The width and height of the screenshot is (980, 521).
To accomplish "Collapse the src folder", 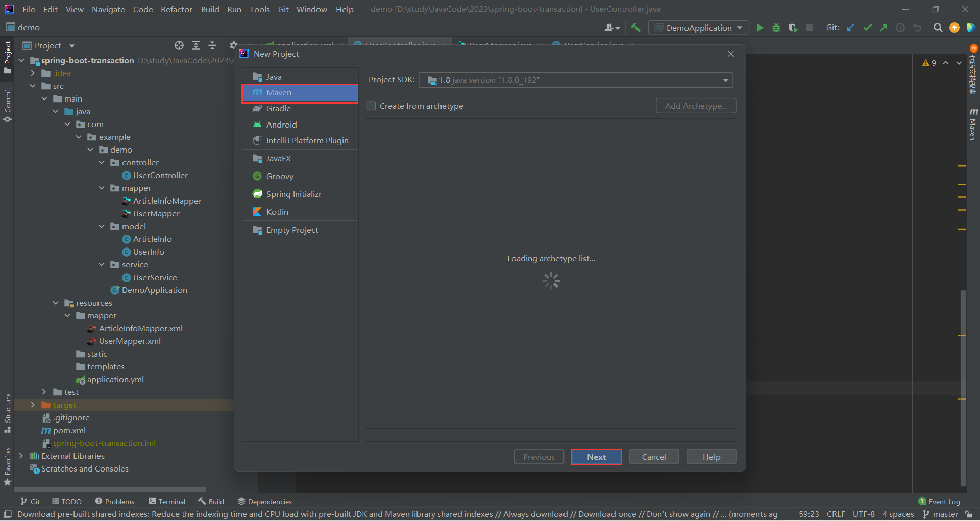I will (x=33, y=86).
